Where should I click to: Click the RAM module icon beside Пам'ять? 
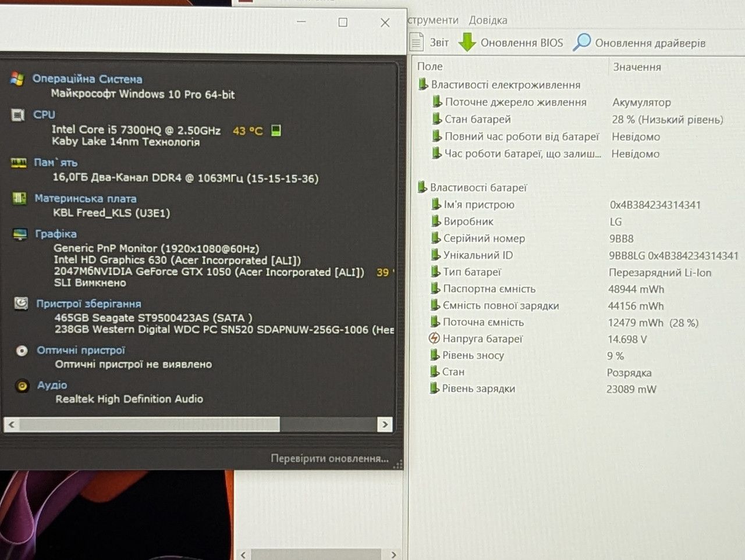19,163
